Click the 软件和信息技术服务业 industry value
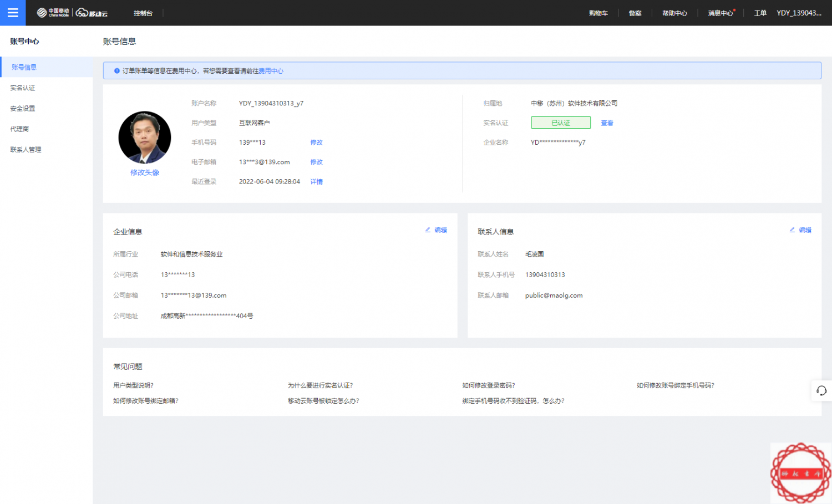The width and height of the screenshot is (832, 504). click(191, 254)
